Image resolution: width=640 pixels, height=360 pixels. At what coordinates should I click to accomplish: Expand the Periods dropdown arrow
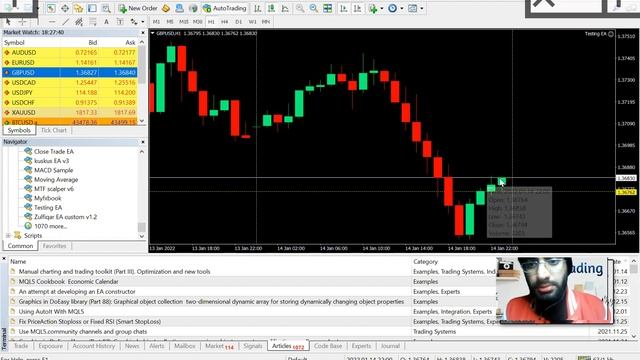click(402, 8)
